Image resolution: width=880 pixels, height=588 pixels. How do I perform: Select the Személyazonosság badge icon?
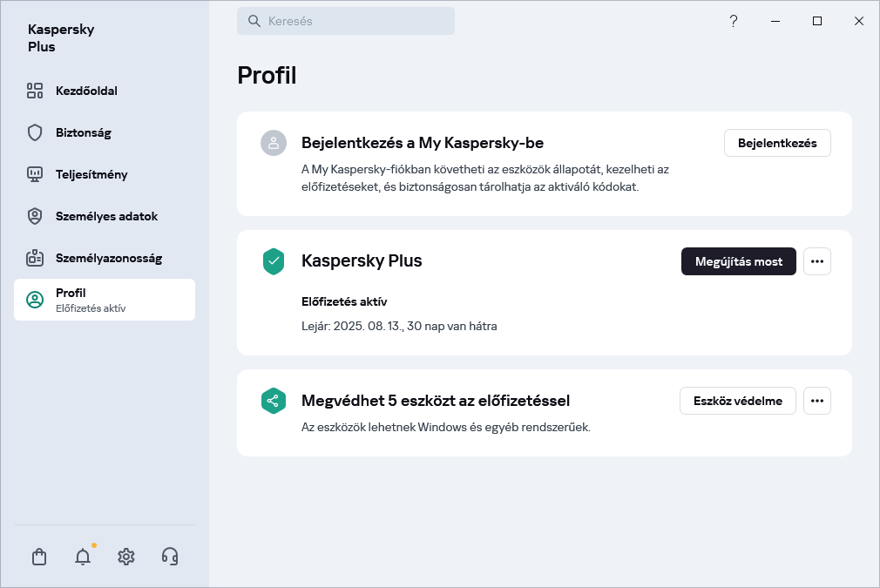[35, 258]
